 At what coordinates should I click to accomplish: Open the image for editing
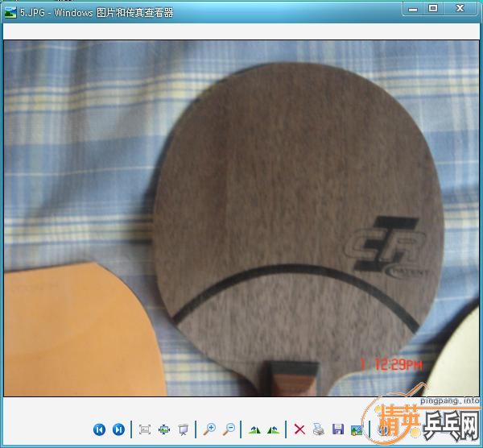click(357, 429)
